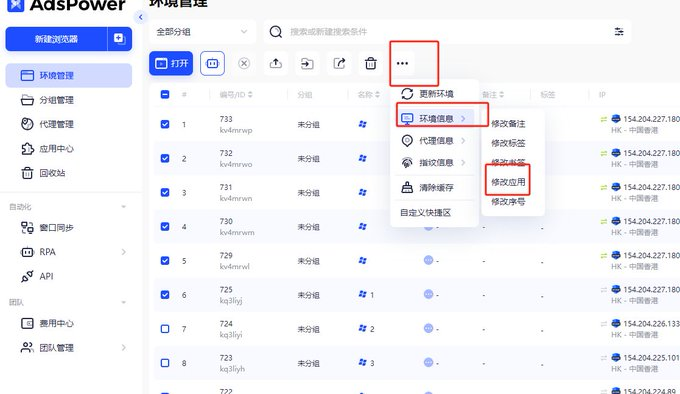Click the move-to-group toolbar icon
The height and width of the screenshot is (394, 680).
pyautogui.click(x=307, y=64)
